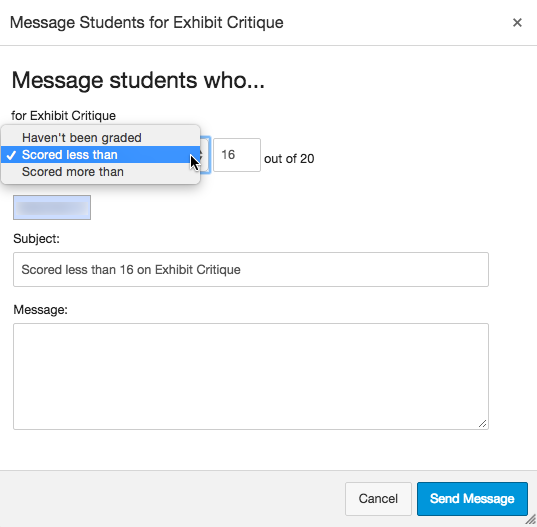Send the message with Send Message
This screenshot has width=537, height=527.
pyautogui.click(x=472, y=499)
